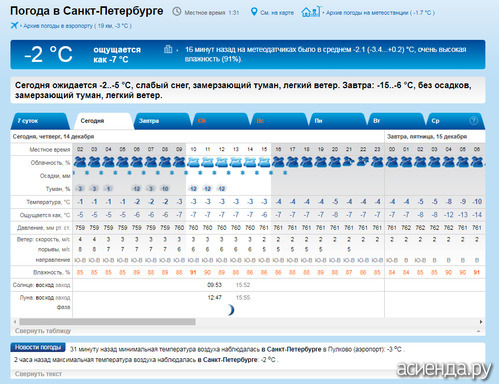The height and width of the screenshot is (384, 499).
Task: Click the moonrise time 12:47
Action: pos(214,298)
